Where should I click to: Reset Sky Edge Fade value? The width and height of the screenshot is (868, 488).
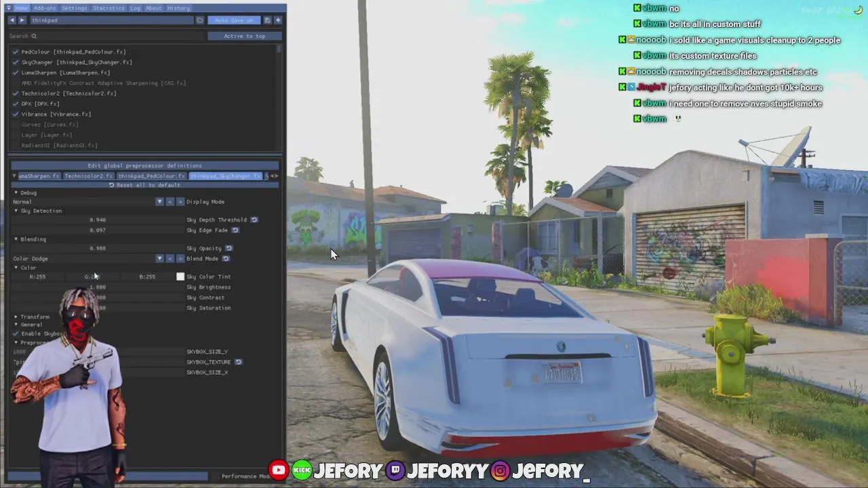click(x=235, y=230)
